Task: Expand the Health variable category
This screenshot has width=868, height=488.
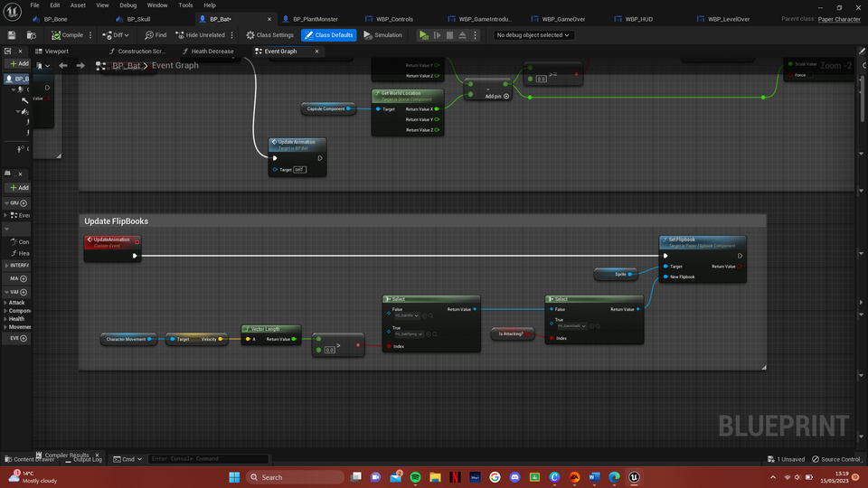Action: click(5, 319)
